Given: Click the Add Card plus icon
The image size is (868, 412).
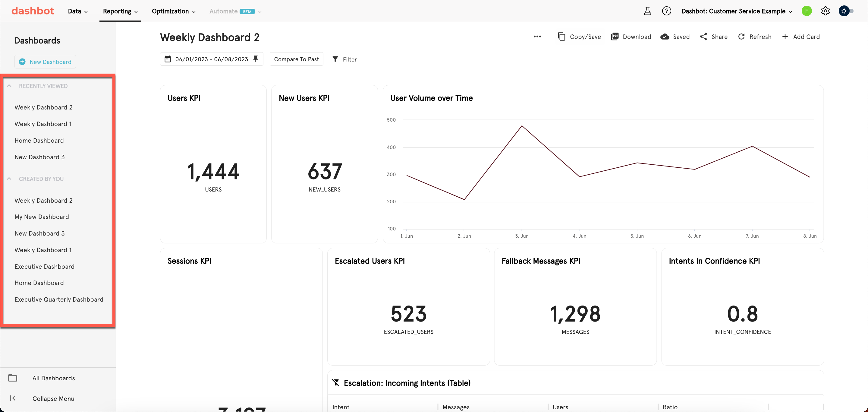Looking at the screenshot, I should [x=785, y=36].
